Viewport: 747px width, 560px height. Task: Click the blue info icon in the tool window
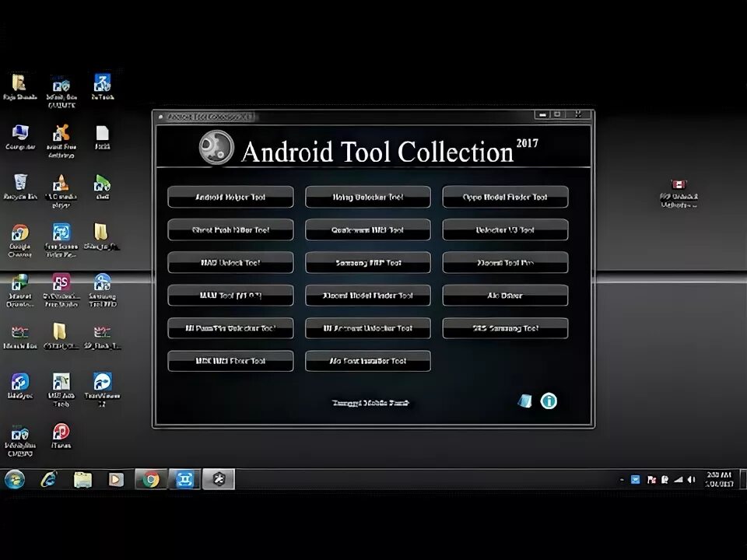549,401
